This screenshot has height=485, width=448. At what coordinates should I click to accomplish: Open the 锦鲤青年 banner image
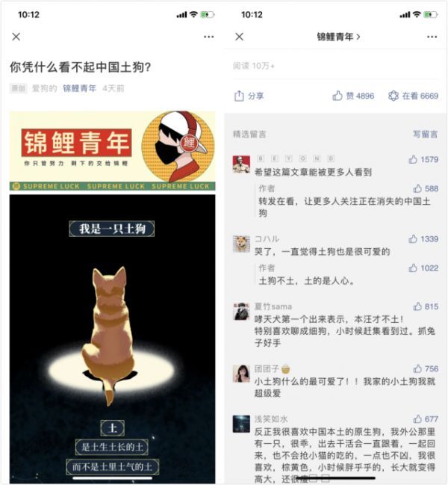(x=112, y=151)
